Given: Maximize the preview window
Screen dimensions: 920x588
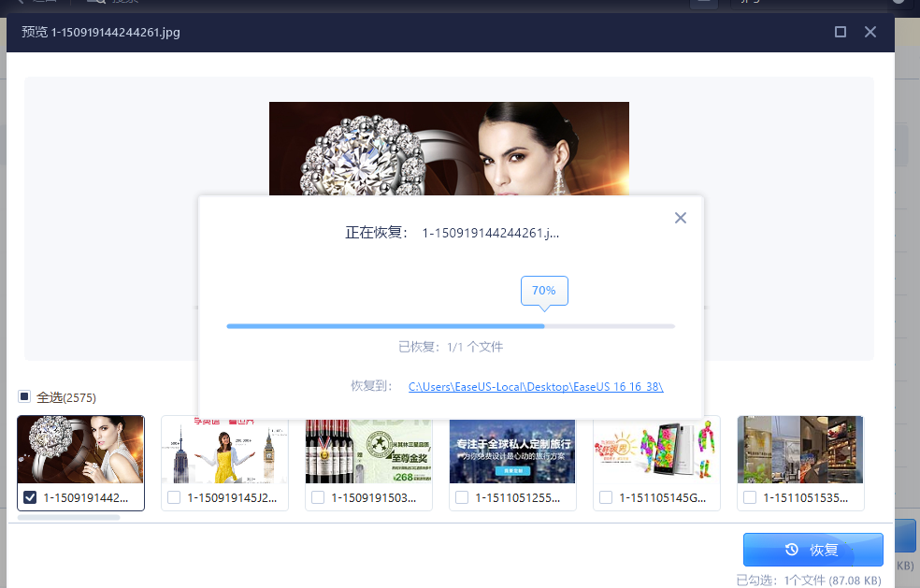Looking at the screenshot, I should (x=841, y=32).
